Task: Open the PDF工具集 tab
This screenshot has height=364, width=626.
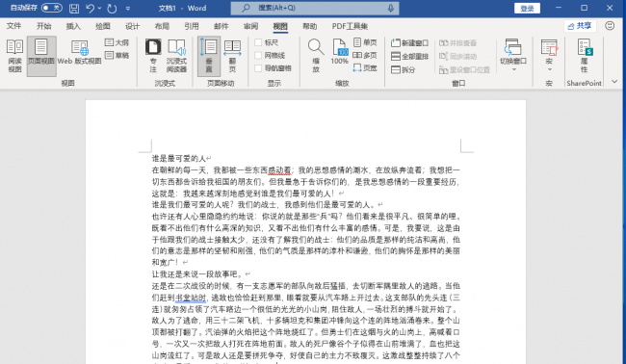Action: [x=350, y=26]
